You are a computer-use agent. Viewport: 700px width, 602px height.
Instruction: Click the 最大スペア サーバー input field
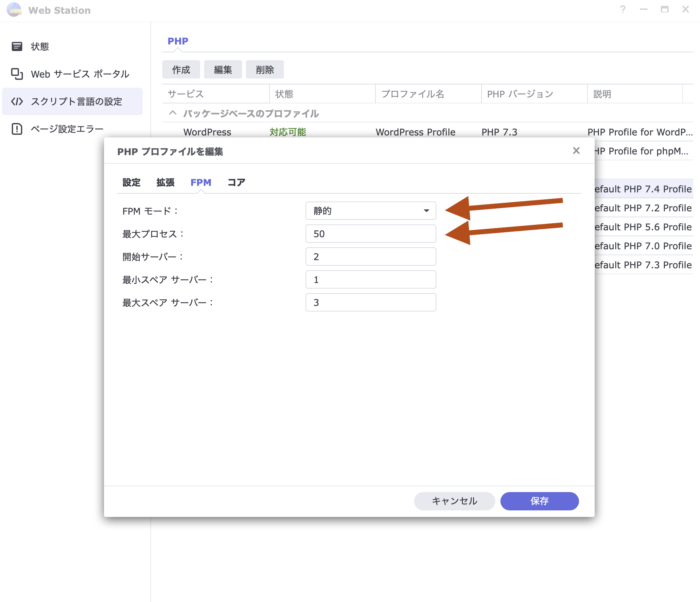click(x=371, y=302)
